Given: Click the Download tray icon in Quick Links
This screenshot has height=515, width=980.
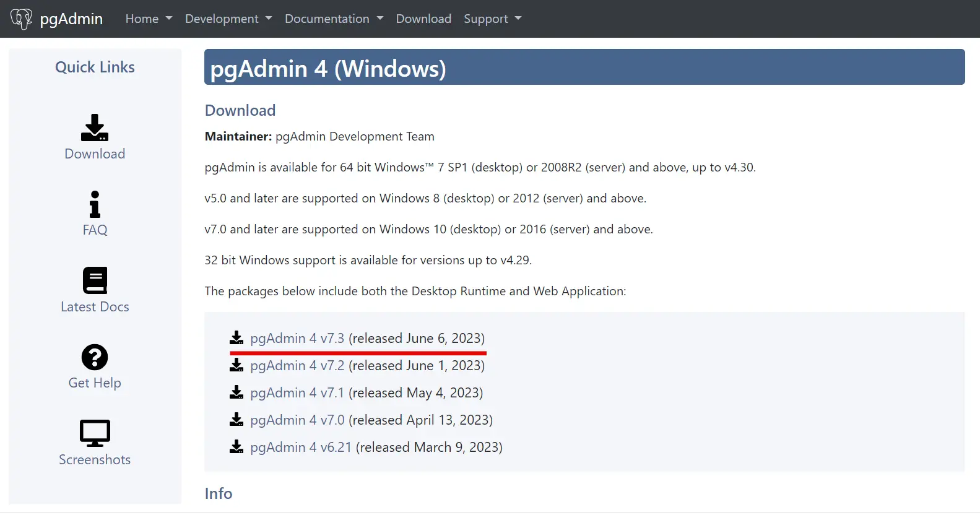Looking at the screenshot, I should coord(95,128).
